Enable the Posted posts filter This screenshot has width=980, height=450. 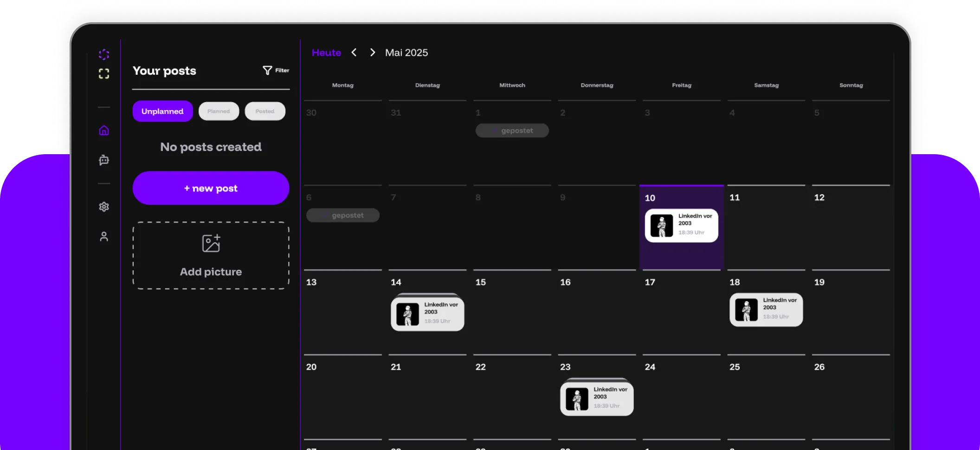pyautogui.click(x=264, y=111)
